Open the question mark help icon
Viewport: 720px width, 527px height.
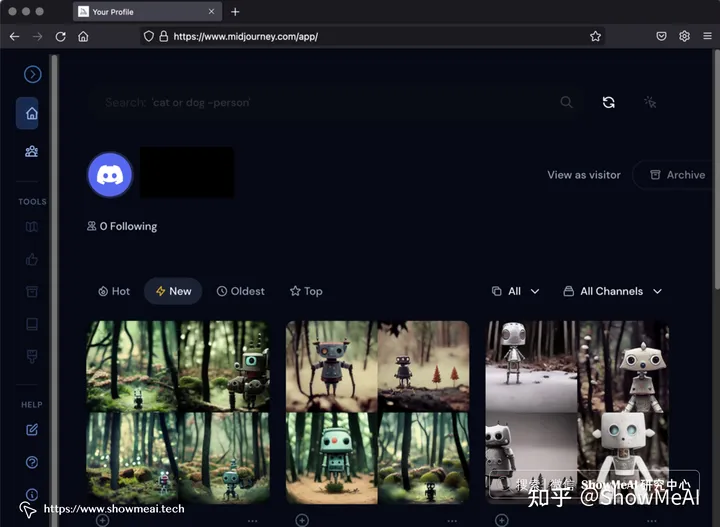(x=32, y=462)
